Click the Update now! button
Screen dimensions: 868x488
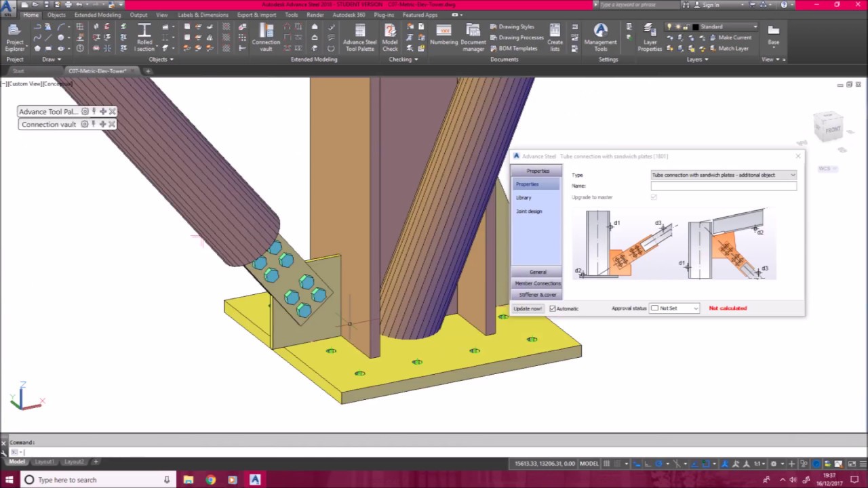point(528,308)
